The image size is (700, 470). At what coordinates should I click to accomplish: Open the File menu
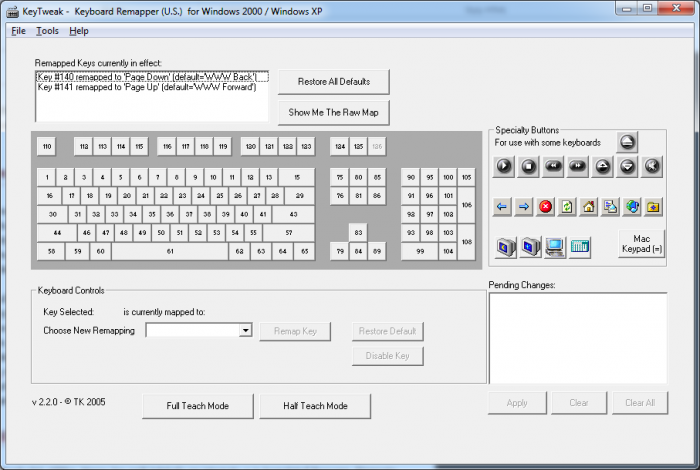click(x=18, y=31)
